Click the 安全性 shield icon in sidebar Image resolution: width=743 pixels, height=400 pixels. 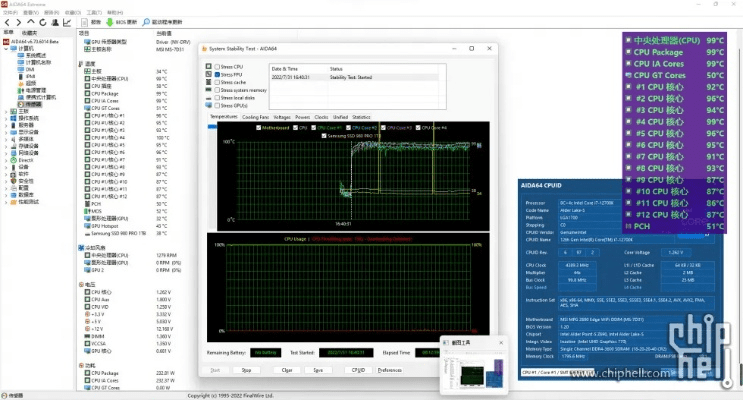(x=13, y=180)
